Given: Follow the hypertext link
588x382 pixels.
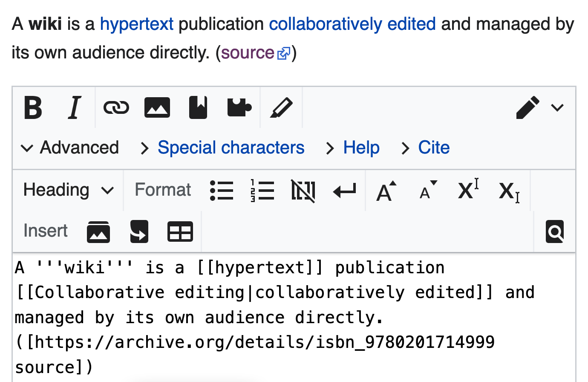Looking at the screenshot, I should [x=136, y=24].
